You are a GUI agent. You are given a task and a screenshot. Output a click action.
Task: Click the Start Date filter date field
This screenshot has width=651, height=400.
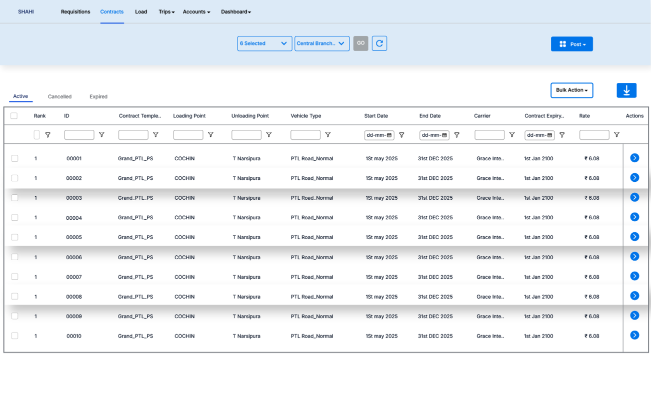click(380, 134)
